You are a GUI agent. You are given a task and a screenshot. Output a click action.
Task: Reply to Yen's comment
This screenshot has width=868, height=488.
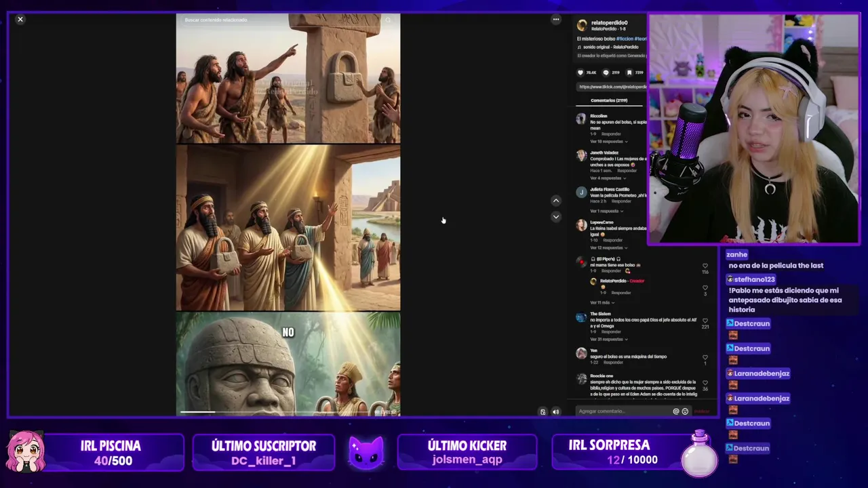(x=613, y=362)
